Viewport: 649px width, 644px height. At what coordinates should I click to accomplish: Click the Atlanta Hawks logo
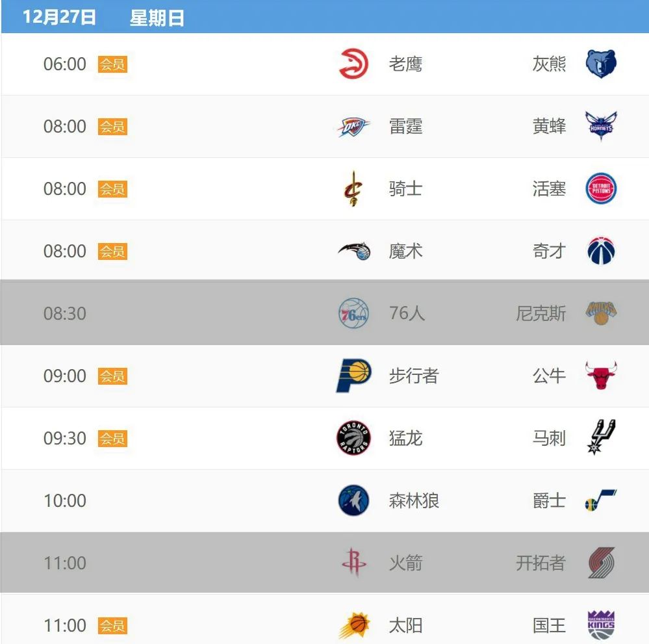[x=354, y=64]
